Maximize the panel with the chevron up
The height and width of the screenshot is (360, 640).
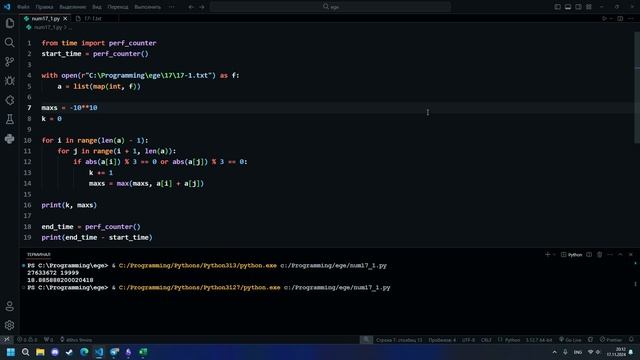coord(620,254)
